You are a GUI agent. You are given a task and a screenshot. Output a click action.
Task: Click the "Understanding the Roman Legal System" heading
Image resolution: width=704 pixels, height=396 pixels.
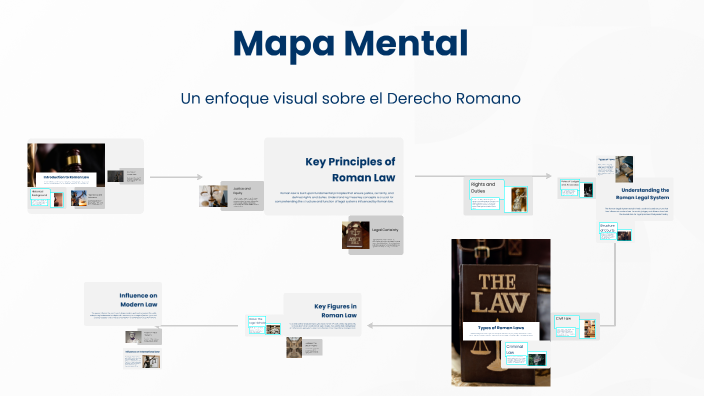point(642,194)
